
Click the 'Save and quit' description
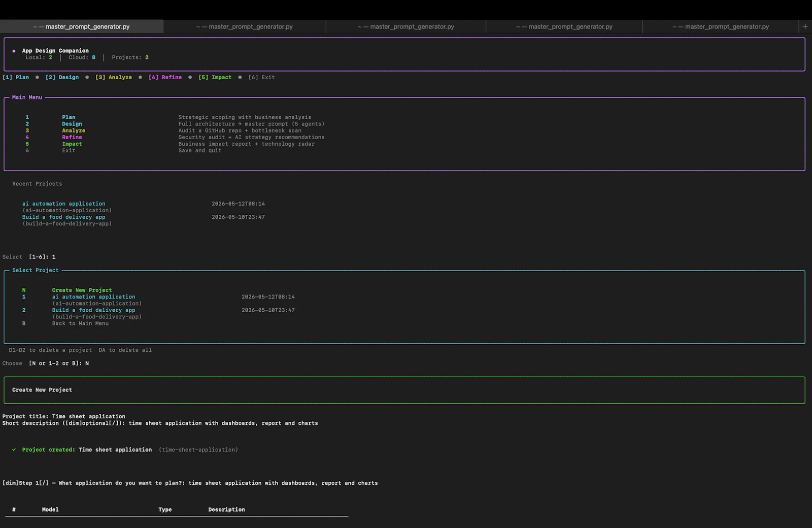200,150
